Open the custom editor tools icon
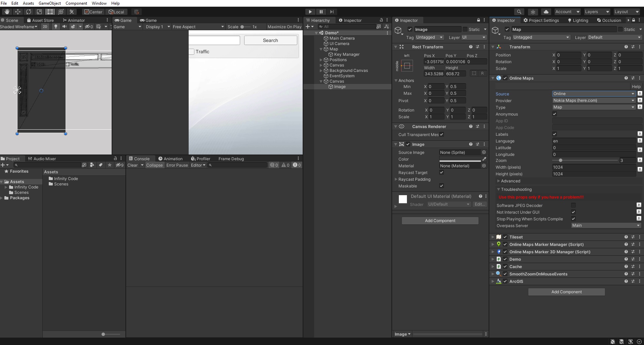This screenshot has width=644, height=345. 72,12
